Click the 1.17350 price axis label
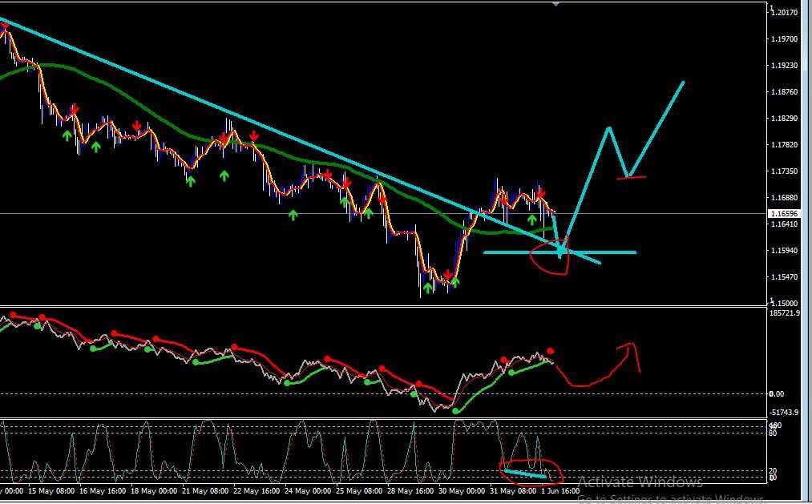 (785, 171)
